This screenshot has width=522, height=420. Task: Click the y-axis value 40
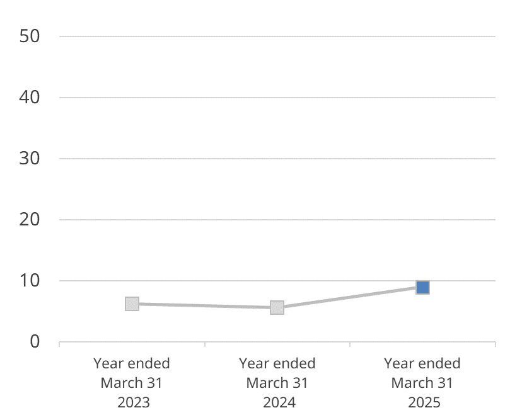coord(29,97)
